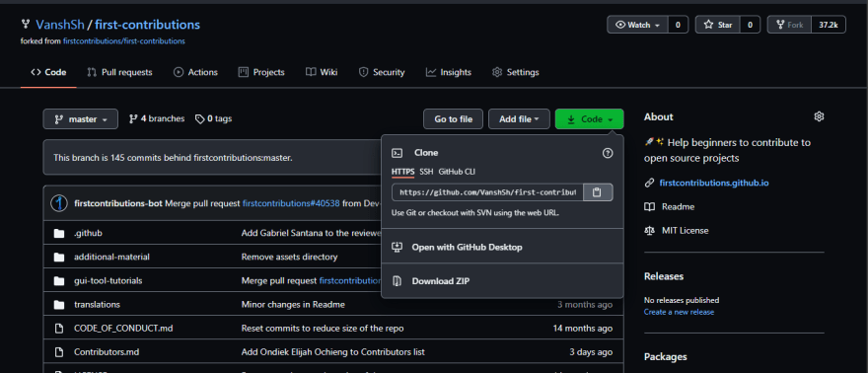Expand the master branch selector
Screen dimensions: 868x373
coord(80,119)
